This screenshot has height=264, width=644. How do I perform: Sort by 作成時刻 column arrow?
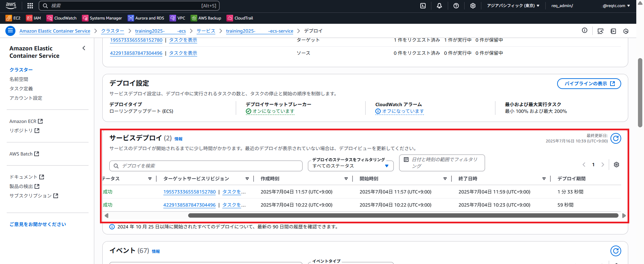(346, 179)
